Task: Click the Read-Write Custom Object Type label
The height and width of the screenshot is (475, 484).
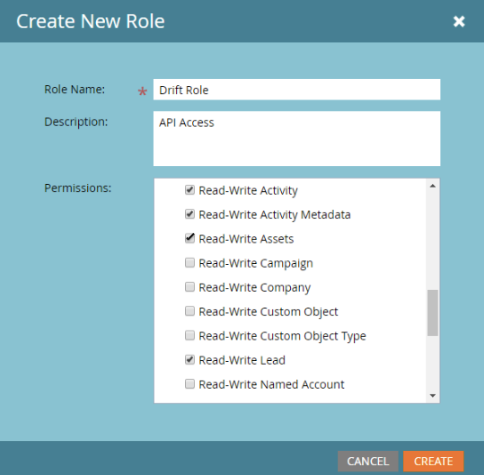Action: point(282,336)
